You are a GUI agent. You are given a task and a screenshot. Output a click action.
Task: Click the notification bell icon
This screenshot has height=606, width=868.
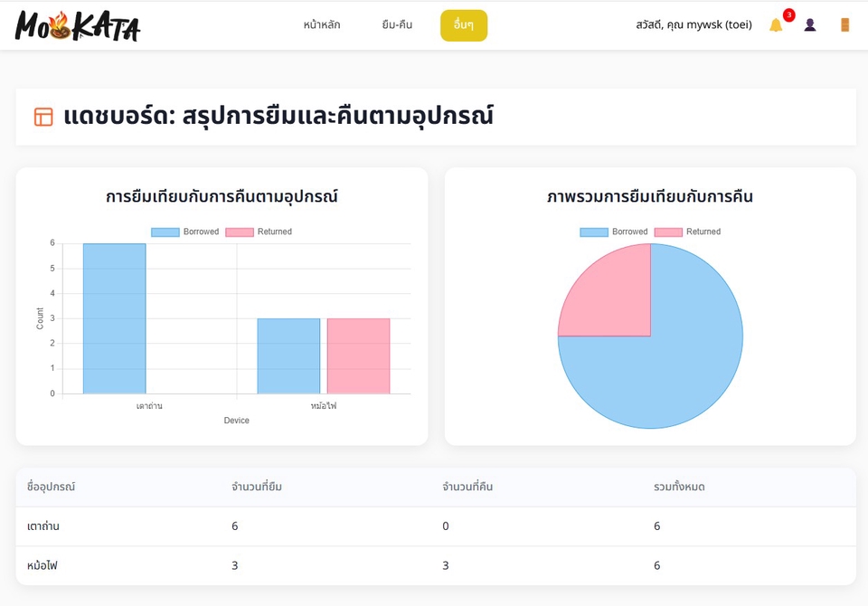pyautogui.click(x=776, y=25)
